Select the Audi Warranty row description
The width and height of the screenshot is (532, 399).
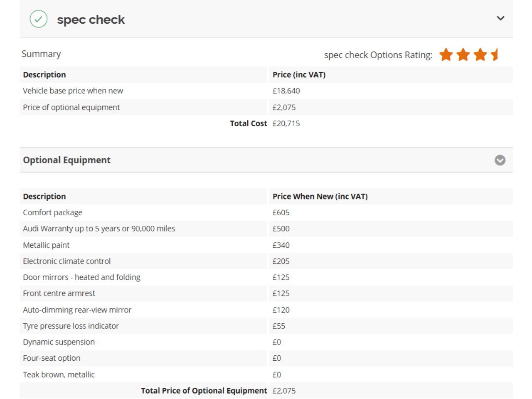click(99, 229)
